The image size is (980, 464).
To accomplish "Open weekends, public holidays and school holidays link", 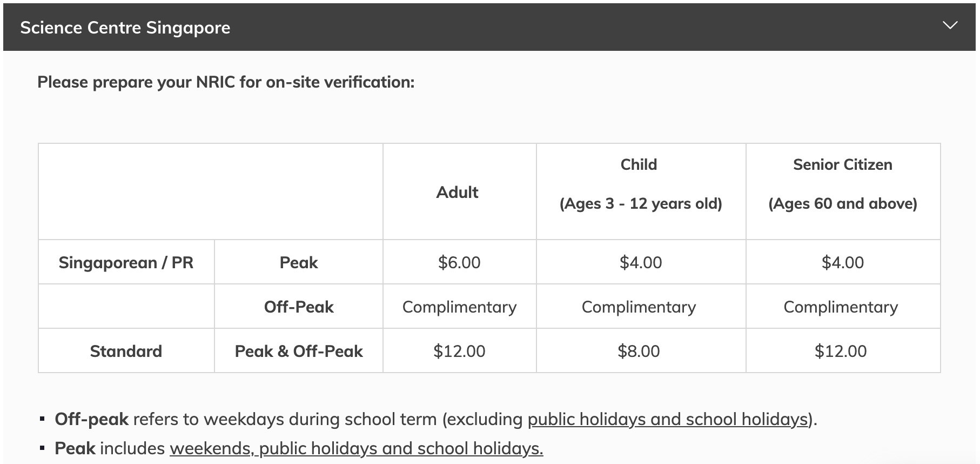I will [356, 448].
